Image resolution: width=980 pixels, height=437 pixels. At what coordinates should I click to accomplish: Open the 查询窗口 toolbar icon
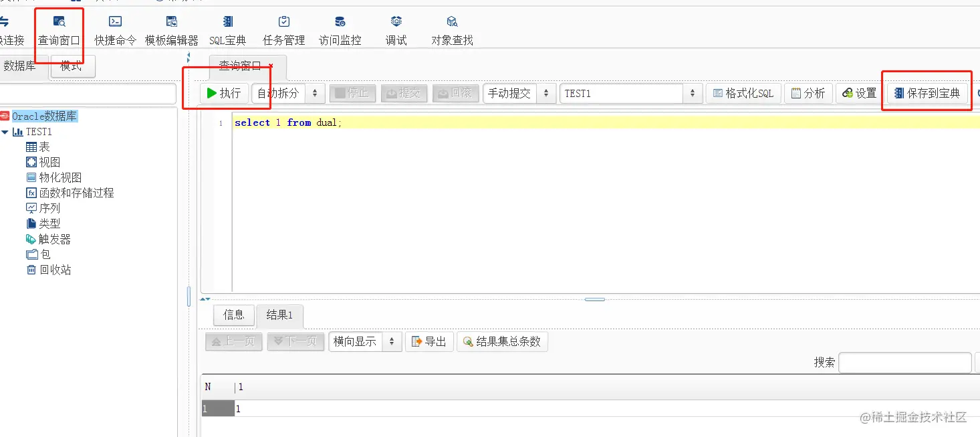[x=59, y=31]
